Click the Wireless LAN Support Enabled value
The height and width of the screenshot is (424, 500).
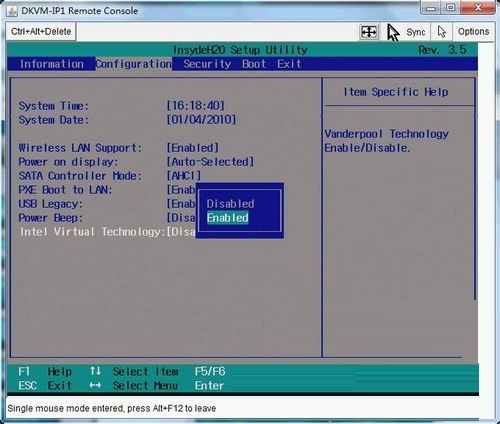[193, 148]
